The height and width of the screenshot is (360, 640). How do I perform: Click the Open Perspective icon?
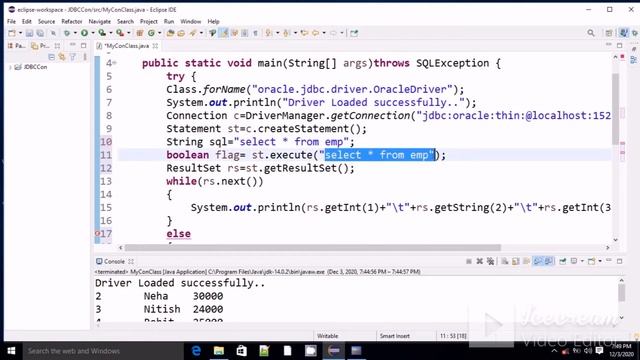[x=609, y=33]
